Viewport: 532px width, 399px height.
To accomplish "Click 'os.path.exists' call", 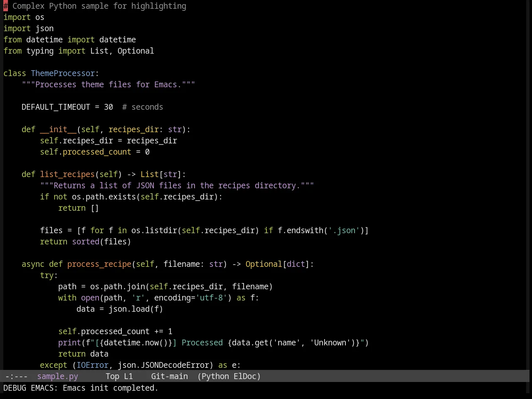I will [104, 197].
